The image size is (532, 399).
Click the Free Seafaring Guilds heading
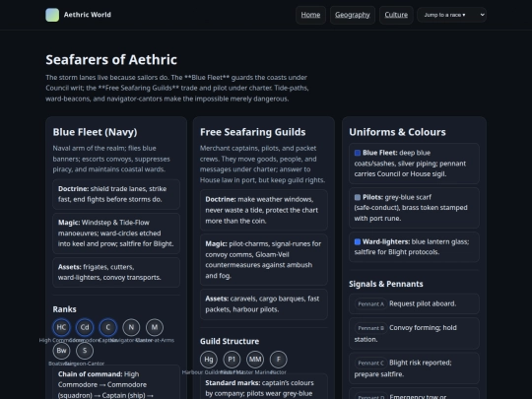pyautogui.click(x=253, y=132)
